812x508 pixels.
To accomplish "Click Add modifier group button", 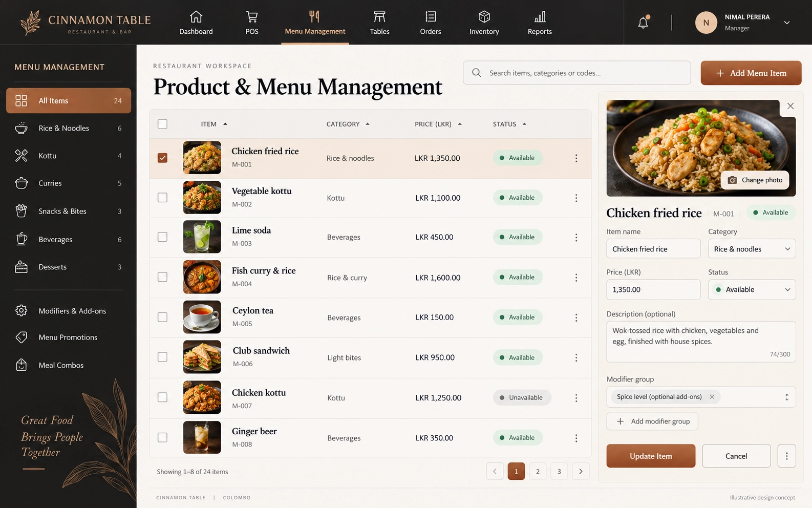I will click(652, 421).
